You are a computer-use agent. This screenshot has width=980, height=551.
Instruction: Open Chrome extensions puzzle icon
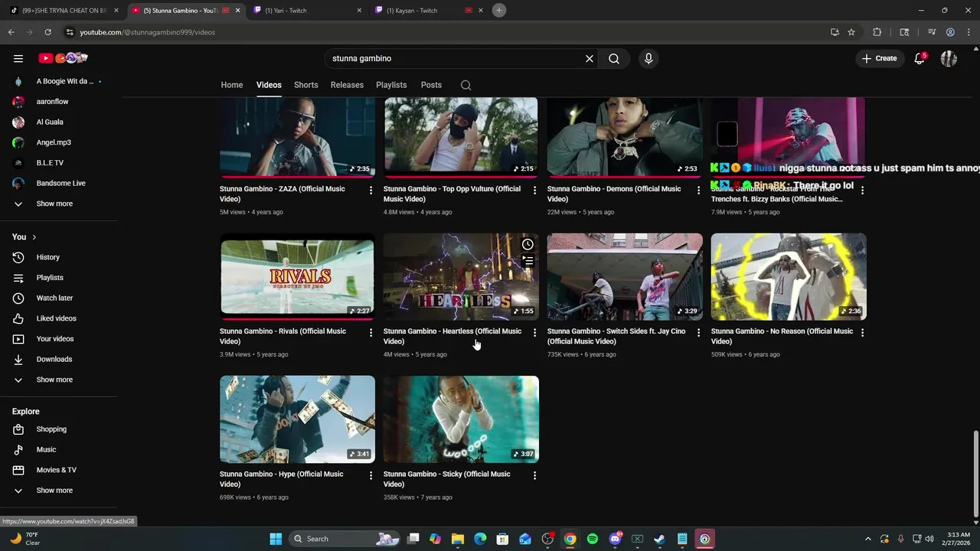click(x=877, y=32)
